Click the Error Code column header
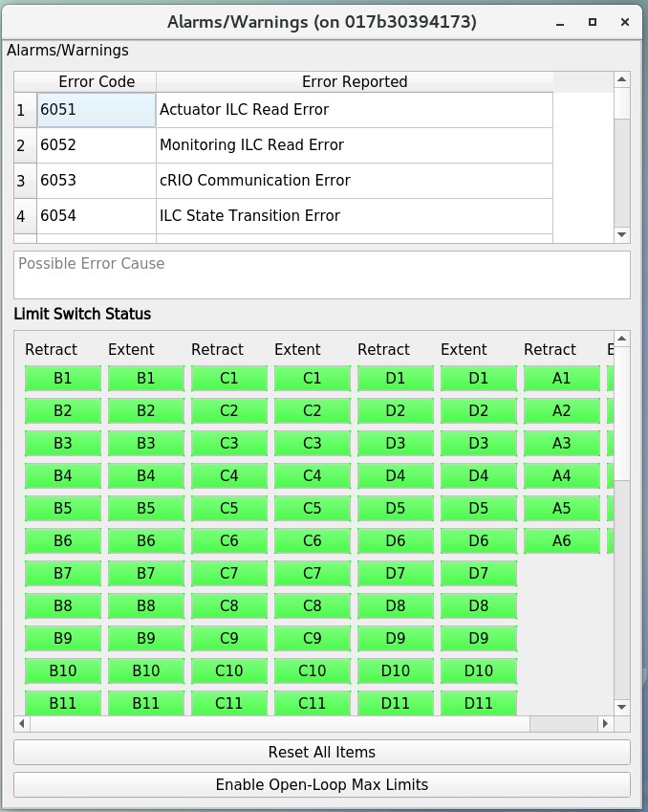Image resolution: width=648 pixels, height=812 pixels. [x=97, y=82]
